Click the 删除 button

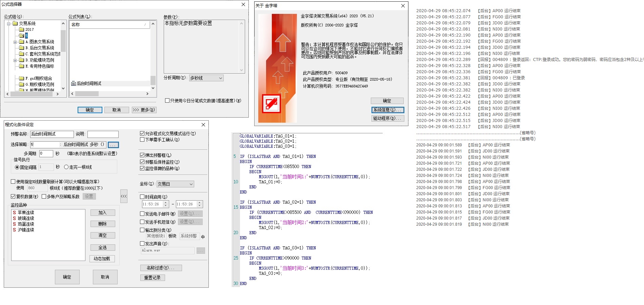tap(103, 224)
